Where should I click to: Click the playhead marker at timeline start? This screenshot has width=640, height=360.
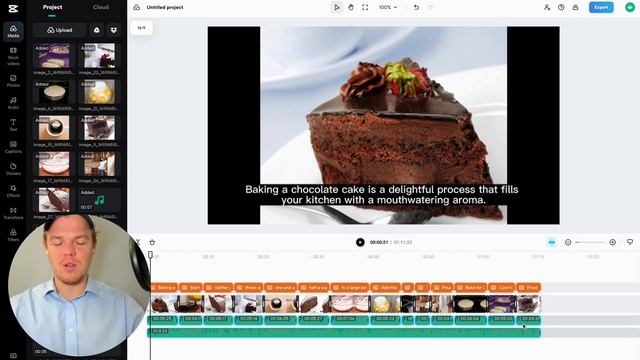[150, 255]
